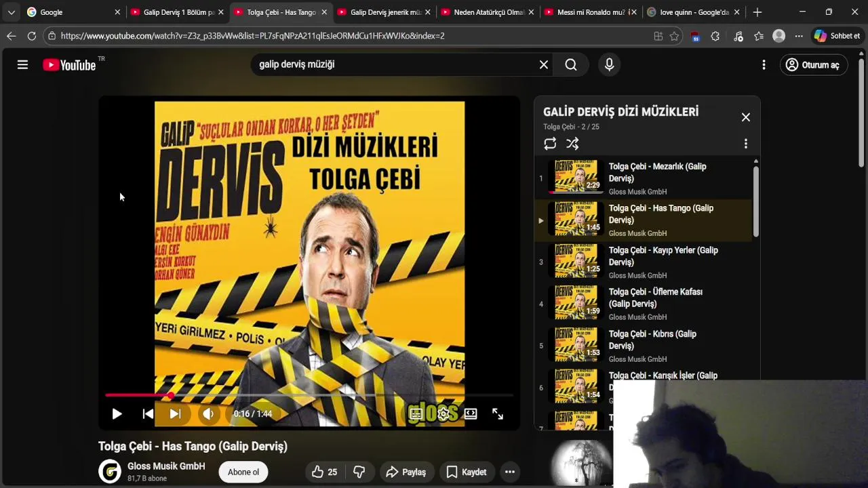This screenshot has width=868, height=488.
Task: Open YouTube settings three-dot menu
Action: click(764, 64)
